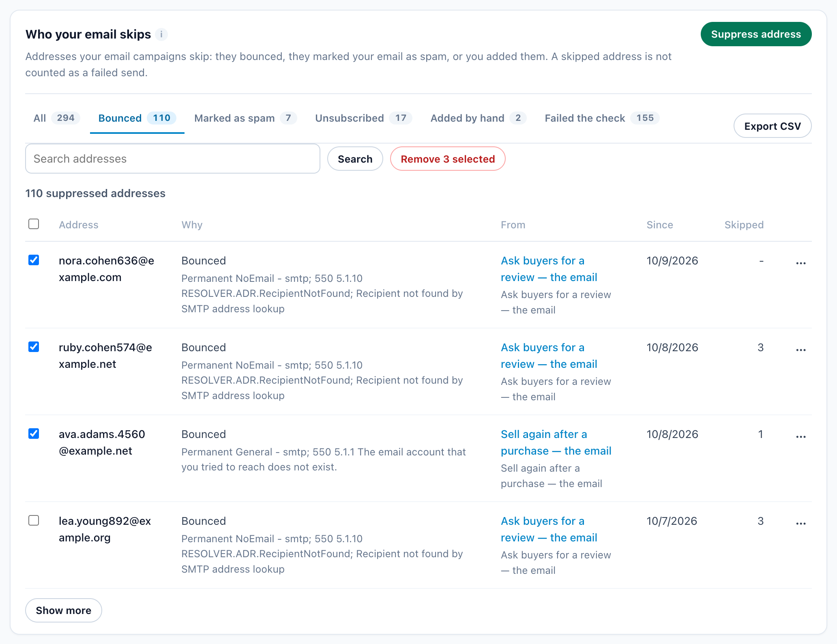Click the 110 suppressed addresses label
This screenshot has width=837, height=644.
point(95,193)
